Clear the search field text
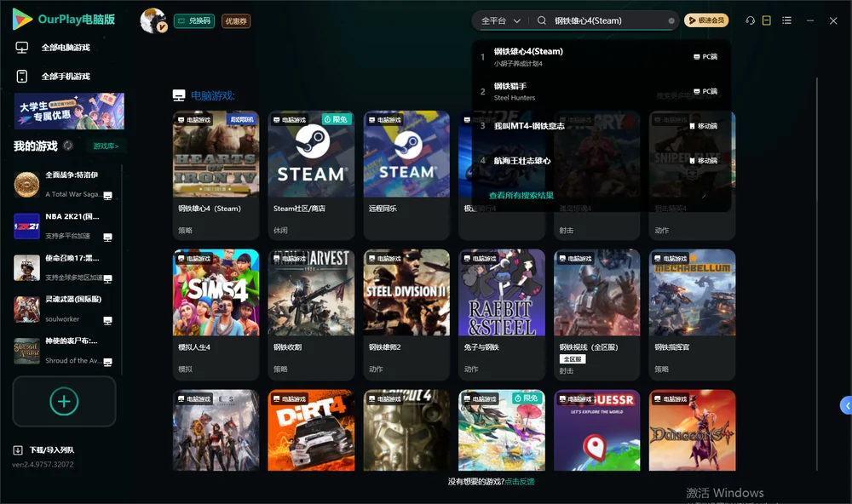The height and width of the screenshot is (504, 852). click(x=671, y=20)
